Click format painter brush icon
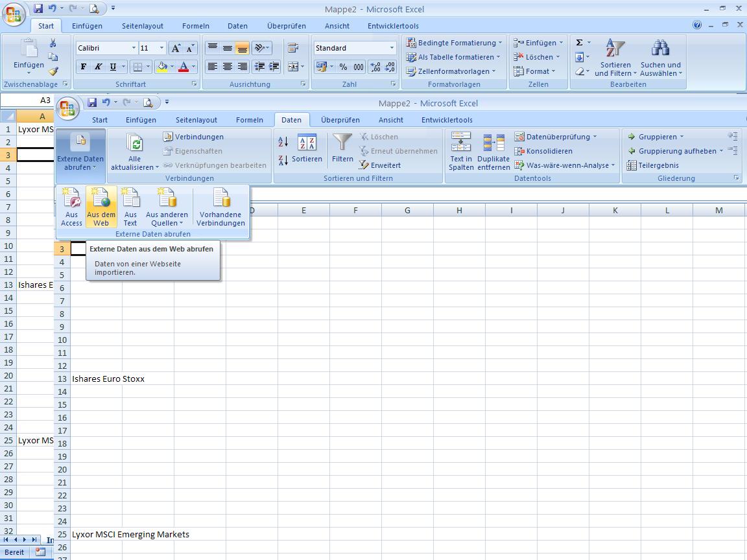The image size is (747, 560). [x=53, y=71]
